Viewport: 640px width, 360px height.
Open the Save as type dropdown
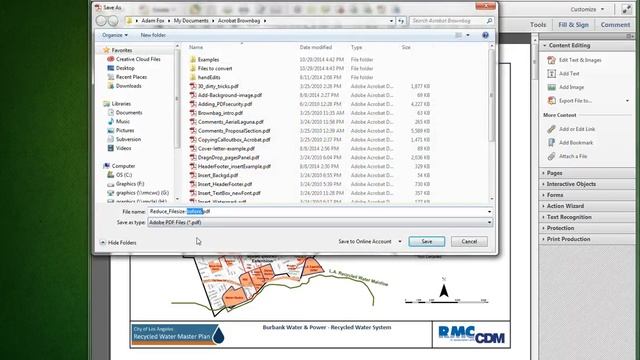click(x=489, y=222)
